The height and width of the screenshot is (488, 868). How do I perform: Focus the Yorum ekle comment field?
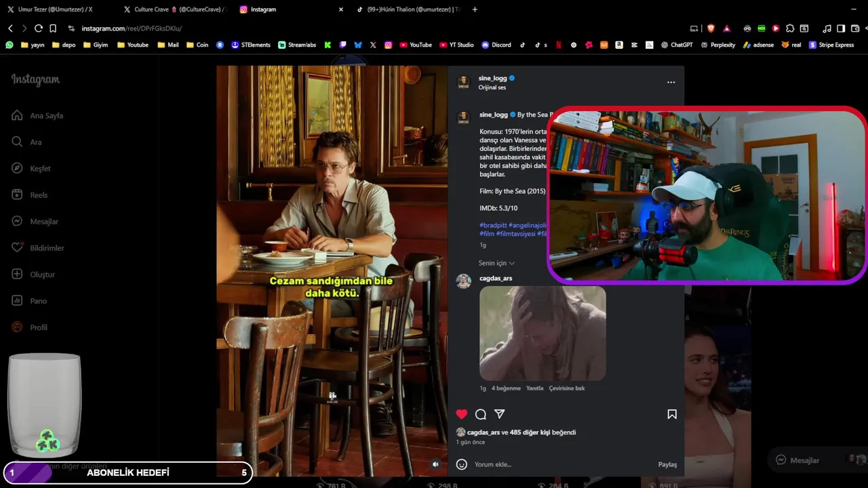coord(563,464)
